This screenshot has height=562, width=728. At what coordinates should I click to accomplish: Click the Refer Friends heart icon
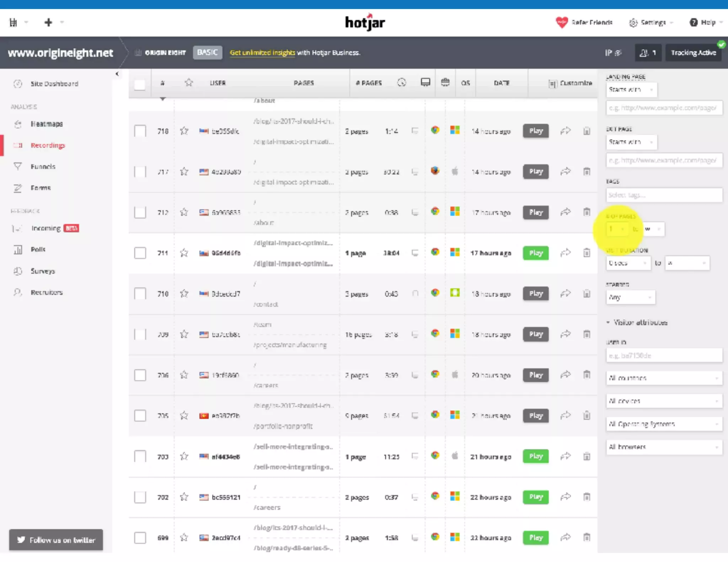[x=562, y=22]
